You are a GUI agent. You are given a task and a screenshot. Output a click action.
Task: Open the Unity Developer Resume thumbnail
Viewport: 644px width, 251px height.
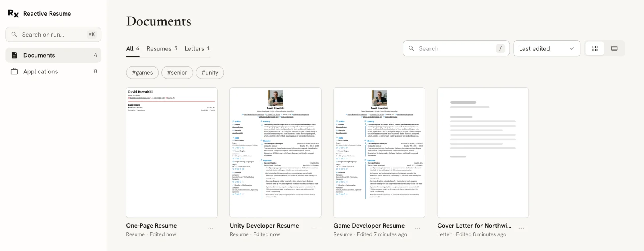[x=276, y=153]
